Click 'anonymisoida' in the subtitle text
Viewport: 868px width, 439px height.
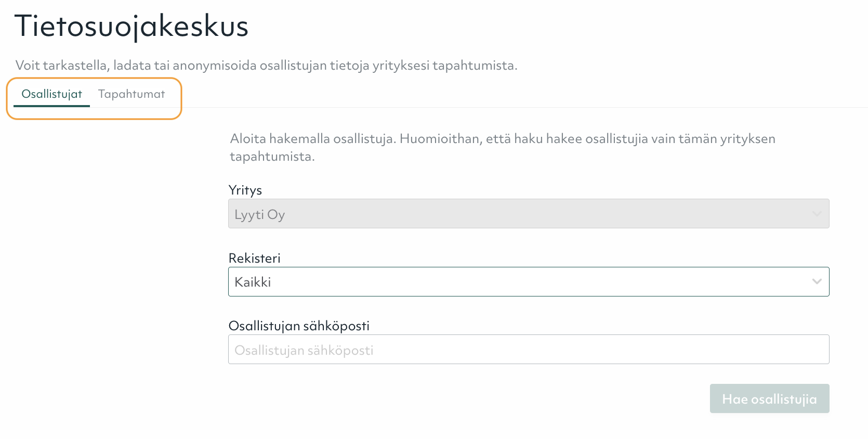click(x=214, y=66)
